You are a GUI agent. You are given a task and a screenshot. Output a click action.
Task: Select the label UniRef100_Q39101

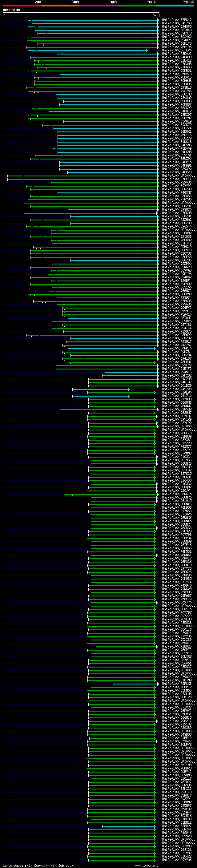(x=177, y=156)
